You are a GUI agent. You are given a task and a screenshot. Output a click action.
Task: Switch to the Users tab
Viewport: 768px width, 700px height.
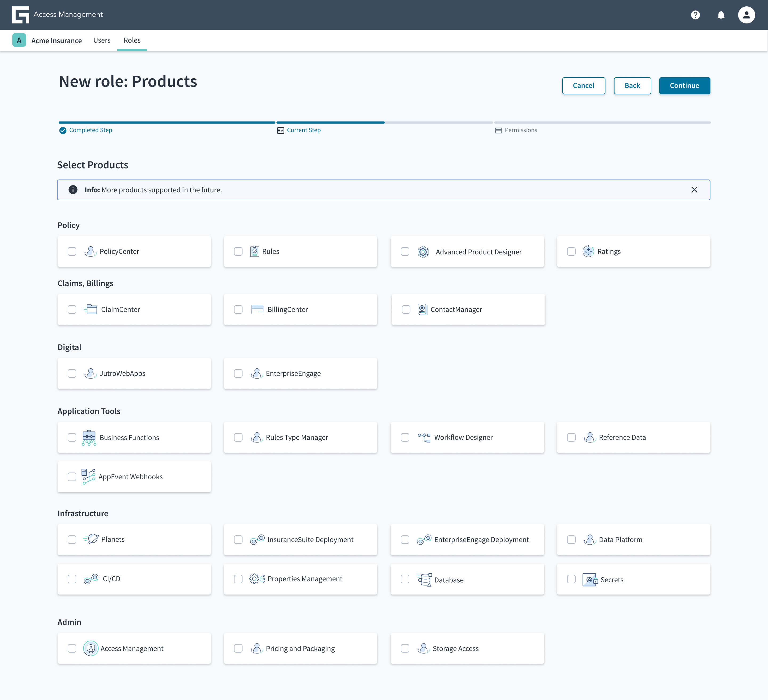pos(102,40)
